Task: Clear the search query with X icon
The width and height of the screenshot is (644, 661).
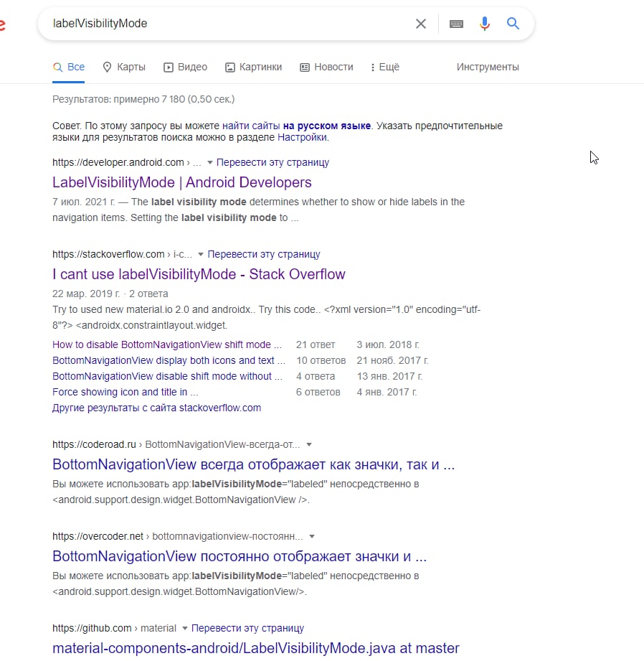Action: (421, 24)
